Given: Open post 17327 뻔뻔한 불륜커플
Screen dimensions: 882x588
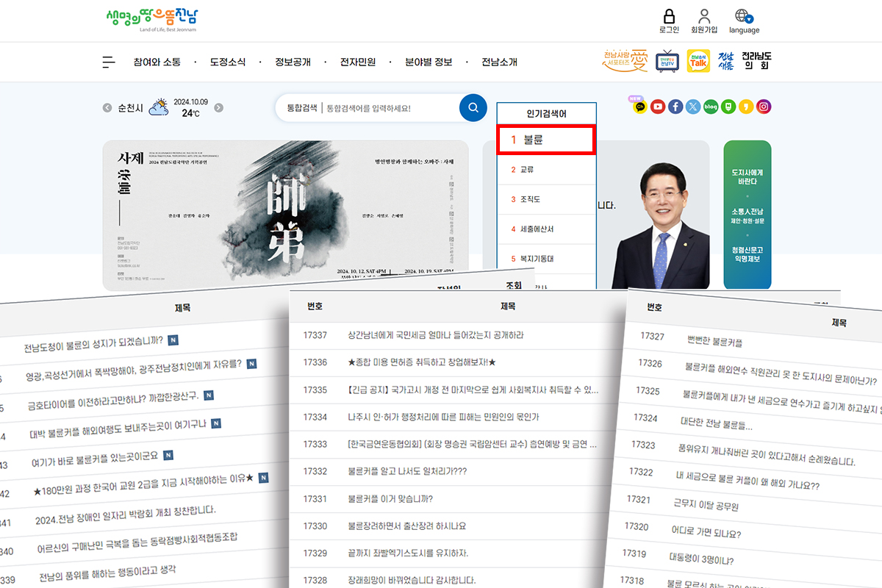Looking at the screenshot, I should (714, 342).
